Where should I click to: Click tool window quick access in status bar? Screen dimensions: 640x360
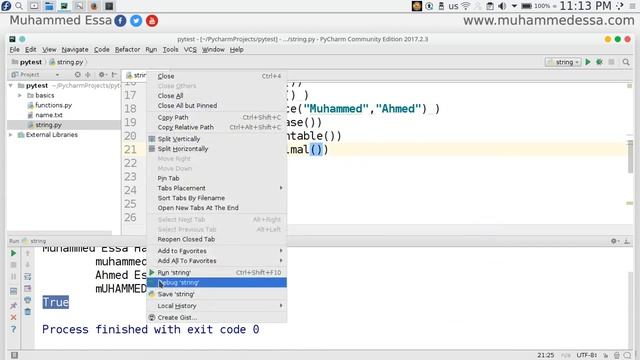pyautogui.click(x=14, y=355)
